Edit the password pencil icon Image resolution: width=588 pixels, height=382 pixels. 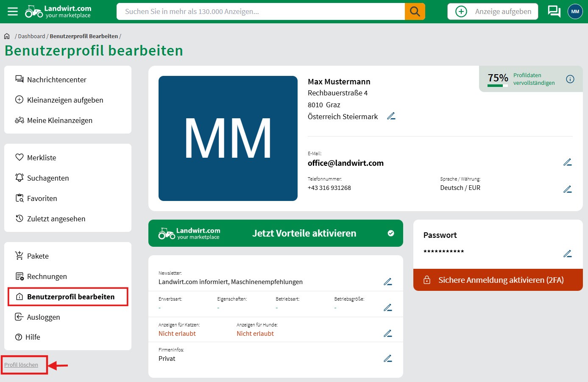tap(567, 254)
